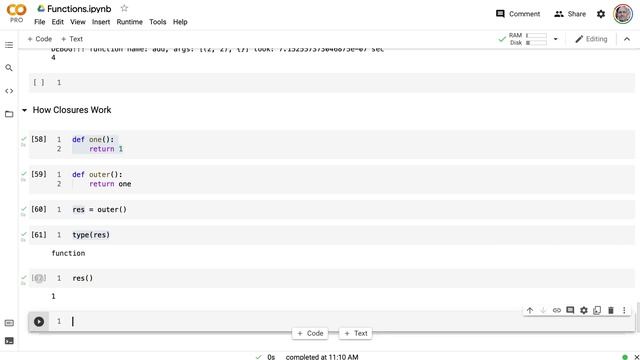Select the cell containing res()

pyautogui.click(x=331, y=278)
